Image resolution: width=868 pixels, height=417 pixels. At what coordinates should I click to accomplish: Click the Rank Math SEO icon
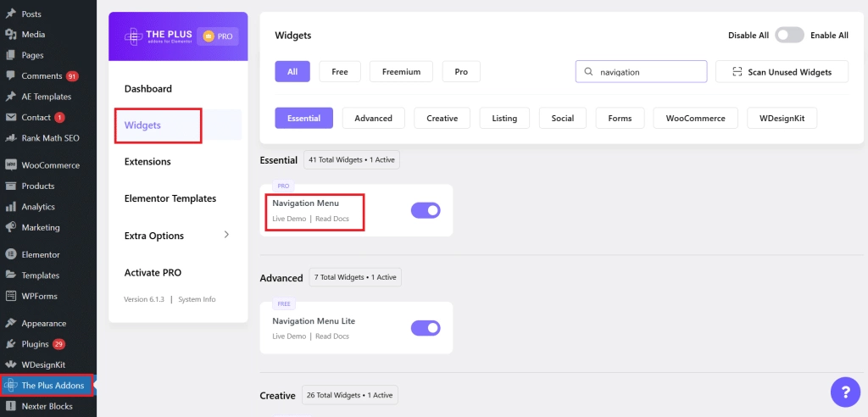point(10,138)
